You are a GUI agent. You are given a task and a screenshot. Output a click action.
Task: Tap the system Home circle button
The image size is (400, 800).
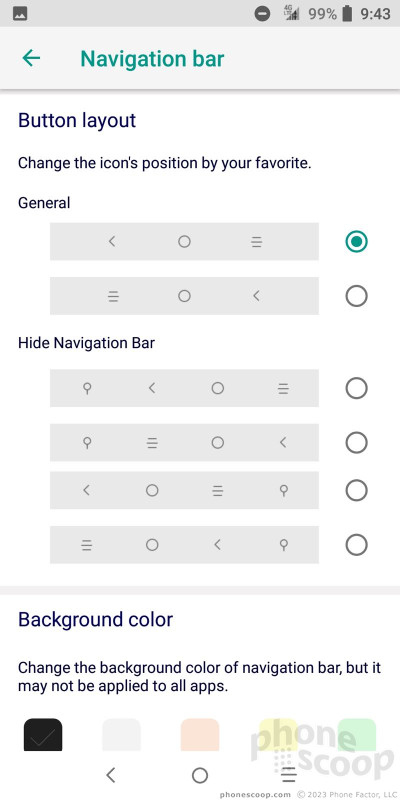(199, 775)
